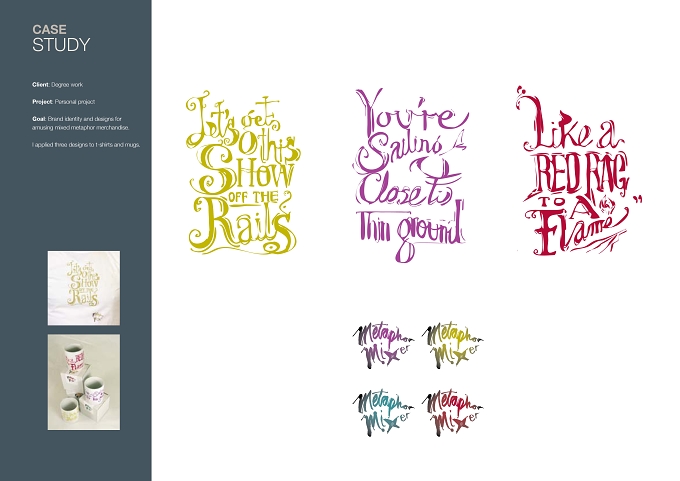Click the teal Metaphor Mixer logo

click(x=383, y=412)
